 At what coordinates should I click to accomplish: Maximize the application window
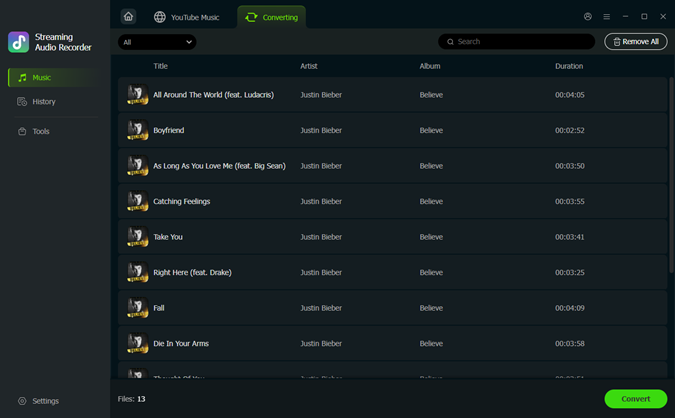(644, 16)
